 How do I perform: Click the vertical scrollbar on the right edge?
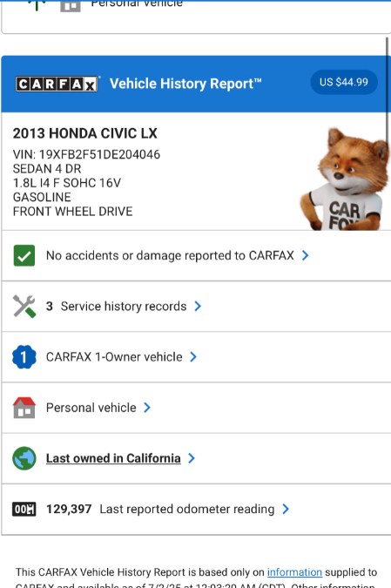[388, 90]
